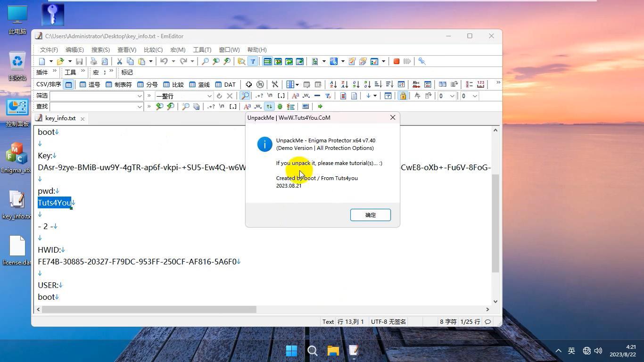Click the Cut scissors icon

point(119,61)
